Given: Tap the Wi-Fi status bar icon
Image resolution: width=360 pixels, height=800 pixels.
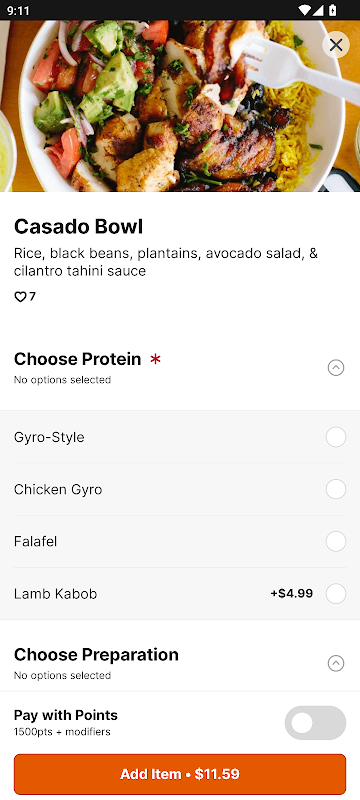Looking at the screenshot, I should click(304, 10).
